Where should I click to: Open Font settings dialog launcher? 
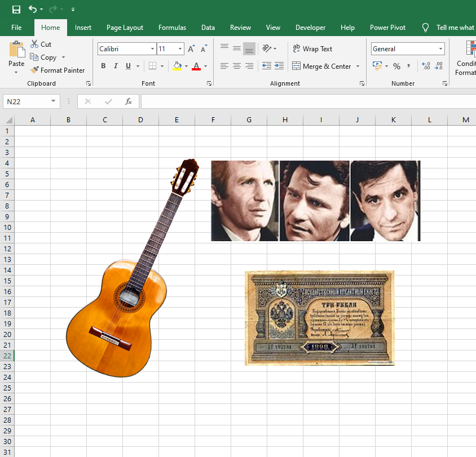click(209, 83)
